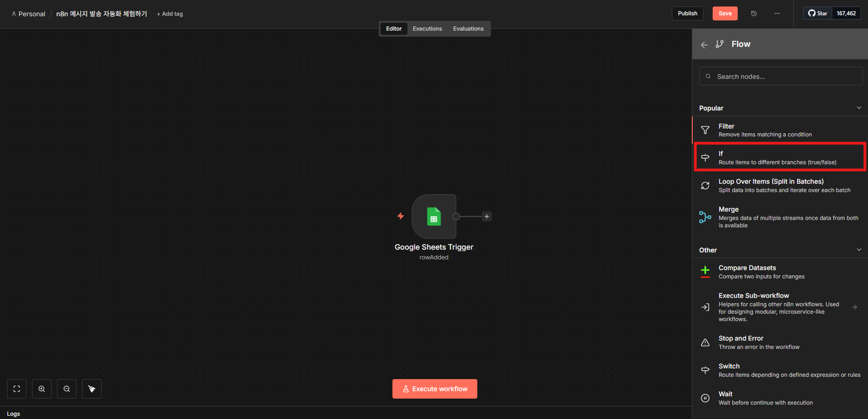868x419 pixels.
Task: Click the tidy up nodes icon
Action: pyautogui.click(x=92, y=389)
